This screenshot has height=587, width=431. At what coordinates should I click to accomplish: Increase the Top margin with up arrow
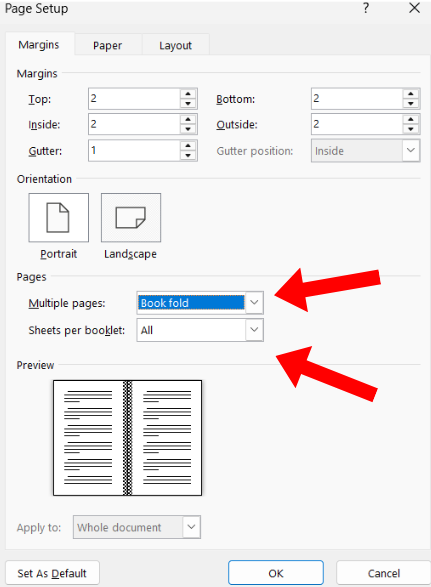pos(188,94)
